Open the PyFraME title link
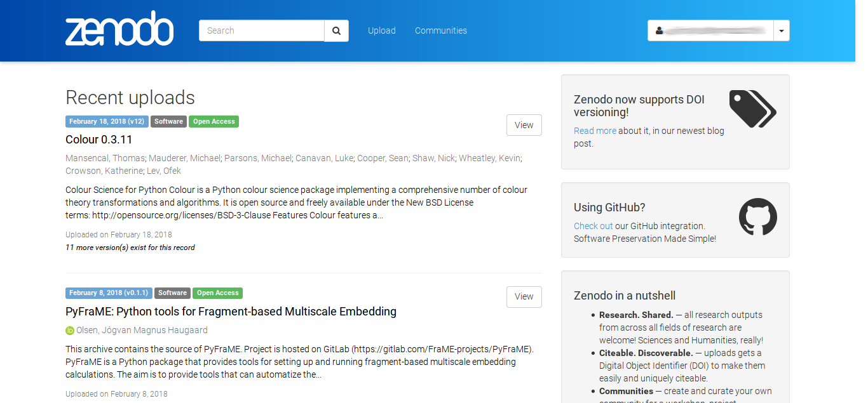The height and width of the screenshot is (403, 868). 231,312
